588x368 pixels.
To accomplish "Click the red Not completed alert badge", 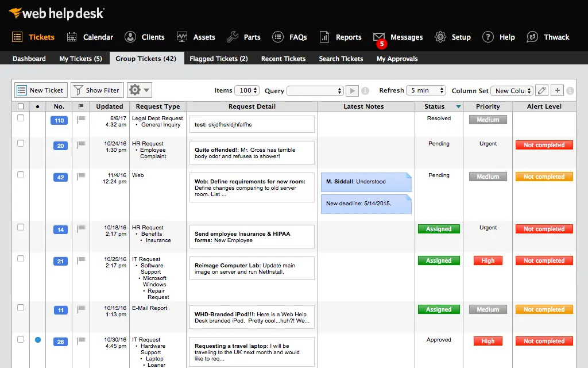I will click(x=543, y=144).
